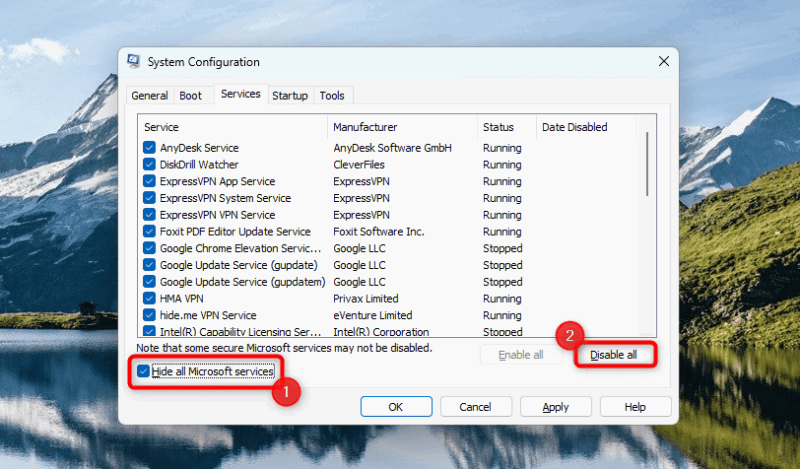Uncheck the DiskDrill Watcher checkbox
The height and width of the screenshot is (469, 800).
pos(149,164)
